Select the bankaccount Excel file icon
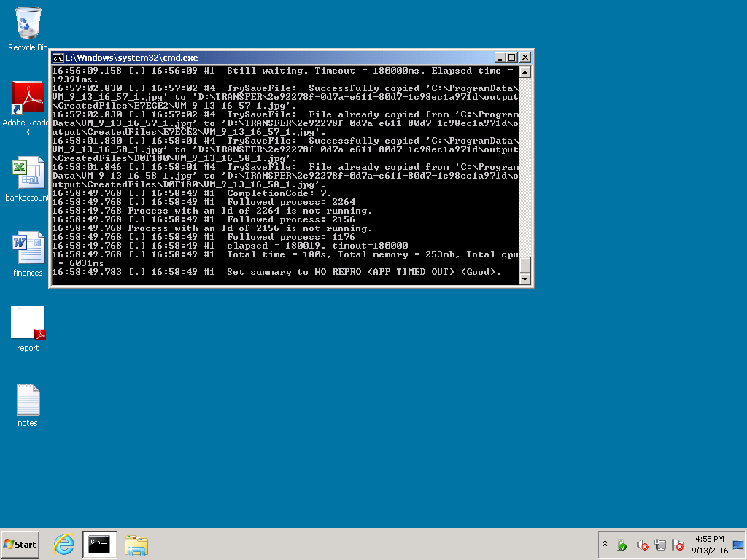 [28, 174]
